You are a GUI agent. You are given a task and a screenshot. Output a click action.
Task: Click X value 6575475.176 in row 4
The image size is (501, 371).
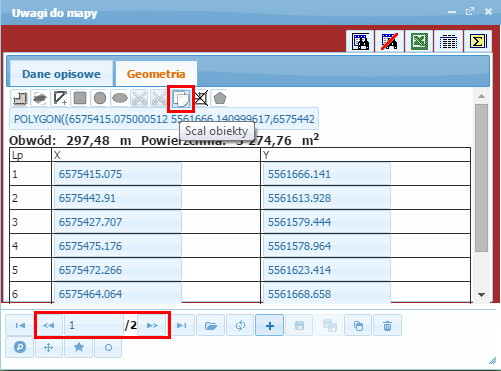point(117,246)
